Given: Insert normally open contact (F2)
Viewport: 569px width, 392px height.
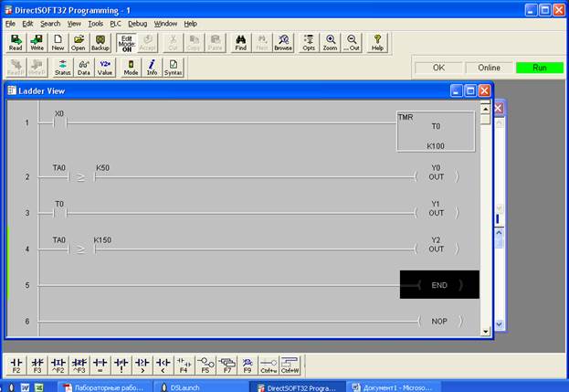Looking at the screenshot, I should click(x=16, y=365).
